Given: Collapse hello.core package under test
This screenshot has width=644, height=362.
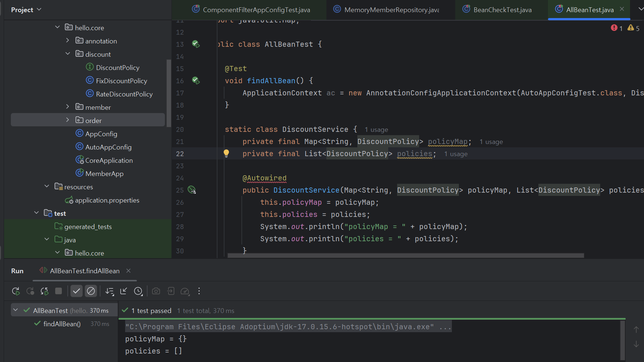Looking at the screenshot, I should pyautogui.click(x=57, y=252).
